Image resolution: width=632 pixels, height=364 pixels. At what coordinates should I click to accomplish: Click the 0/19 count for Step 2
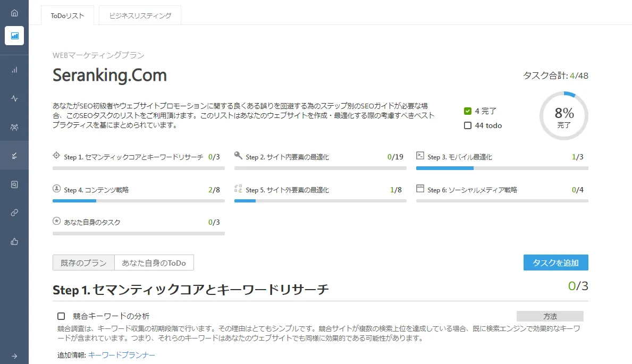point(395,157)
